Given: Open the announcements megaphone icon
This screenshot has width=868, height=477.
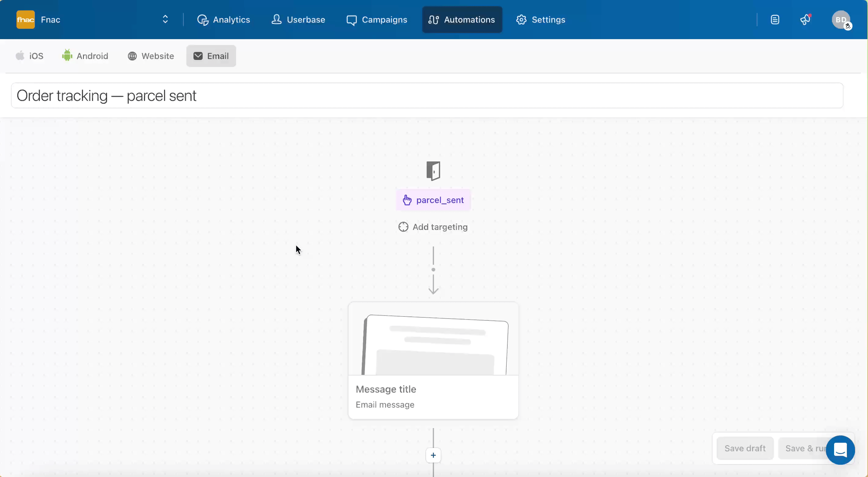Looking at the screenshot, I should (805, 20).
